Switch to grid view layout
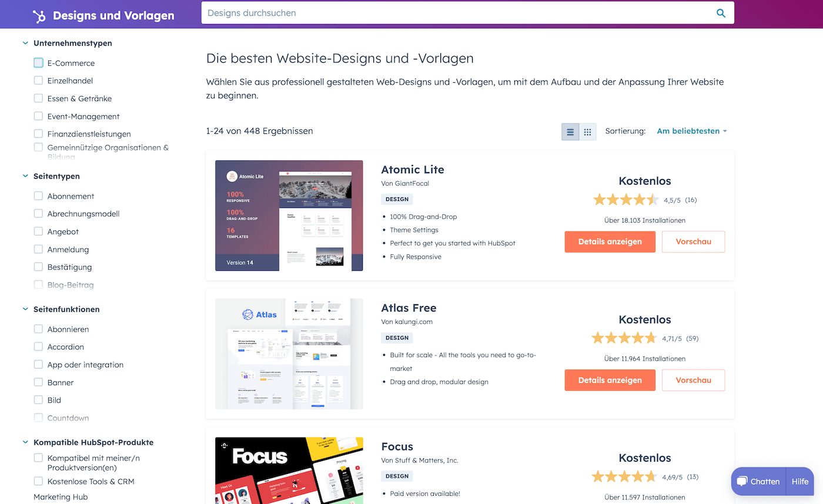The image size is (823, 504). (x=588, y=132)
